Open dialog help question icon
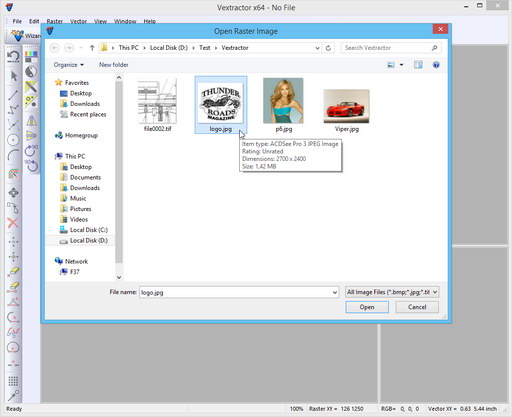 (x=436, y=65)
